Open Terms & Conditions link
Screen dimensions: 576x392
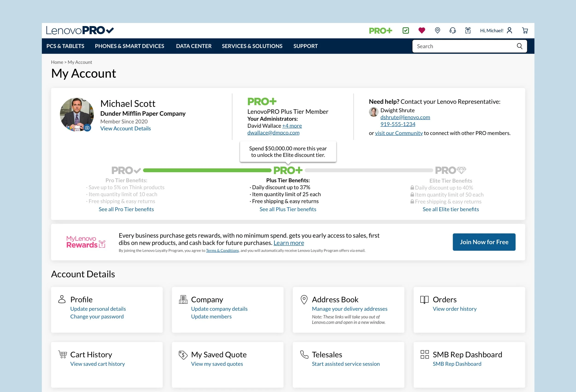click(222, 251)
